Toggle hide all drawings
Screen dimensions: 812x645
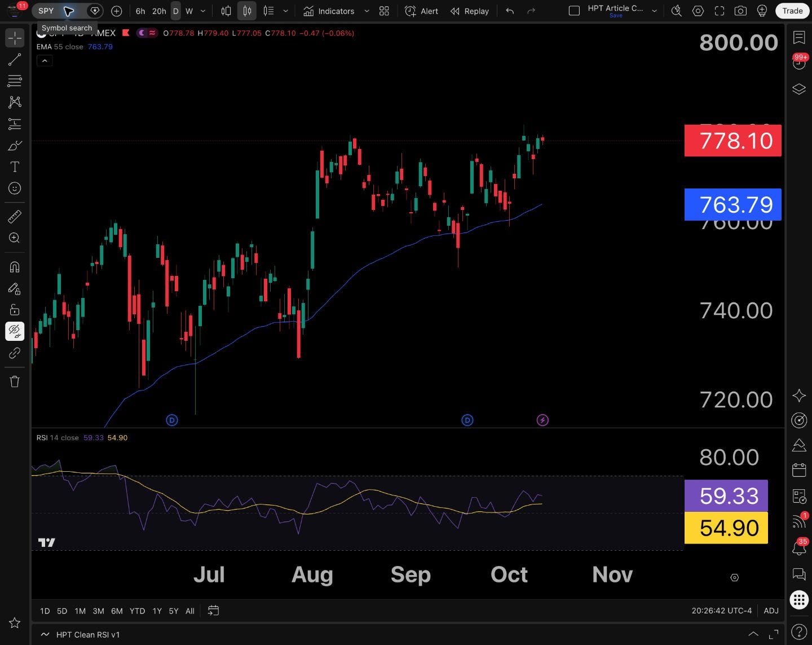tap(15, 331)
